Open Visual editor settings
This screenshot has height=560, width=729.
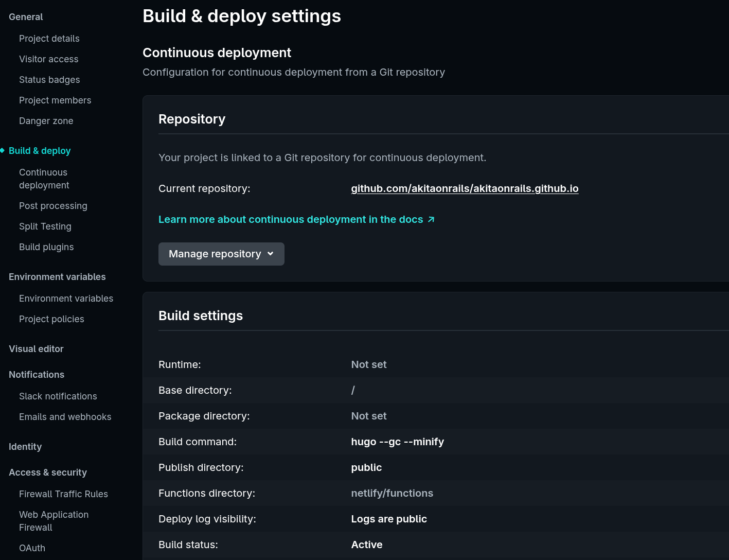[36, 349]
